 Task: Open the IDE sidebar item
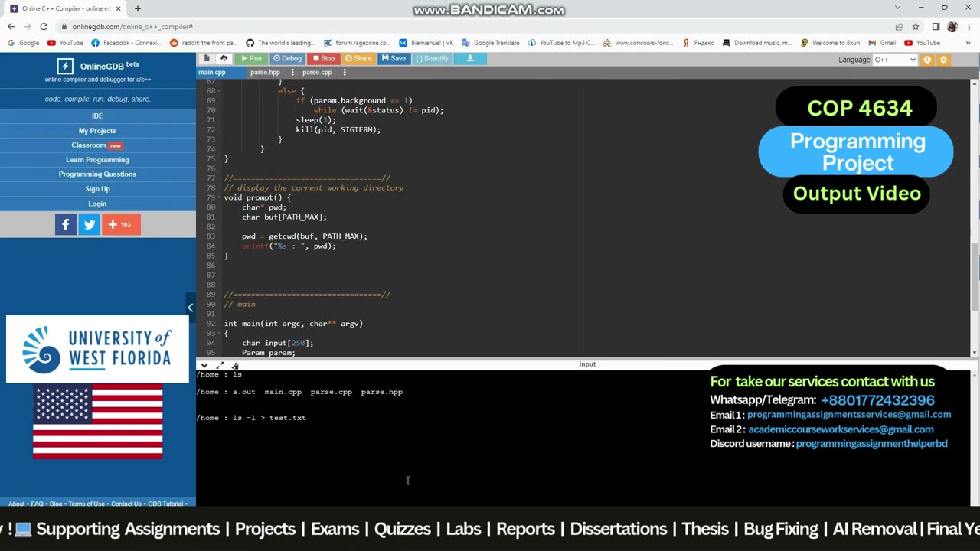coord(97,116)
